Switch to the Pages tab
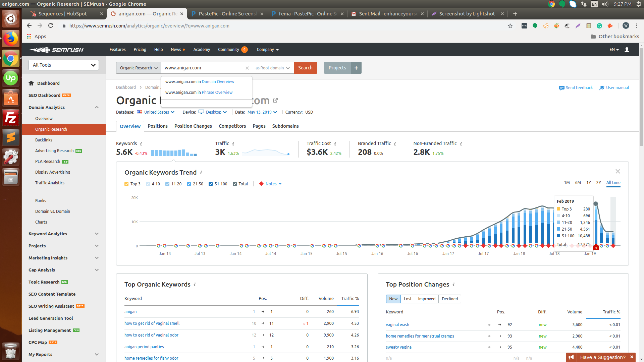 [x=259, y=126]
